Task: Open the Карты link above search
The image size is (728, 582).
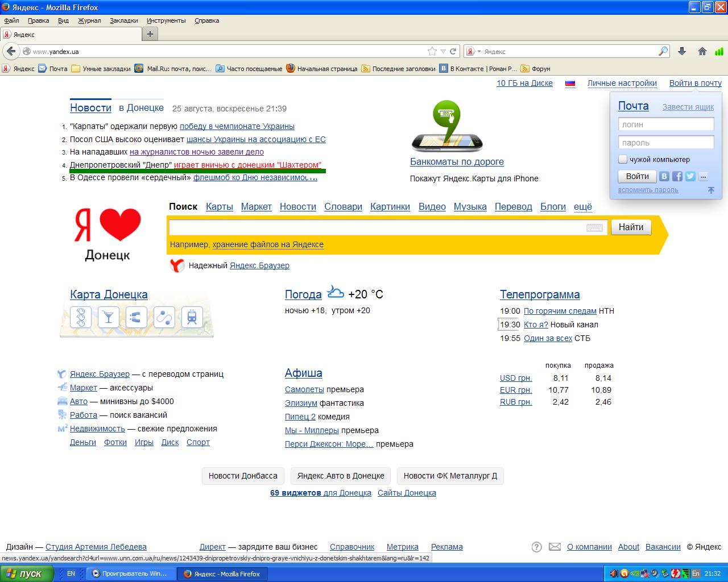Action: [220, 206]
